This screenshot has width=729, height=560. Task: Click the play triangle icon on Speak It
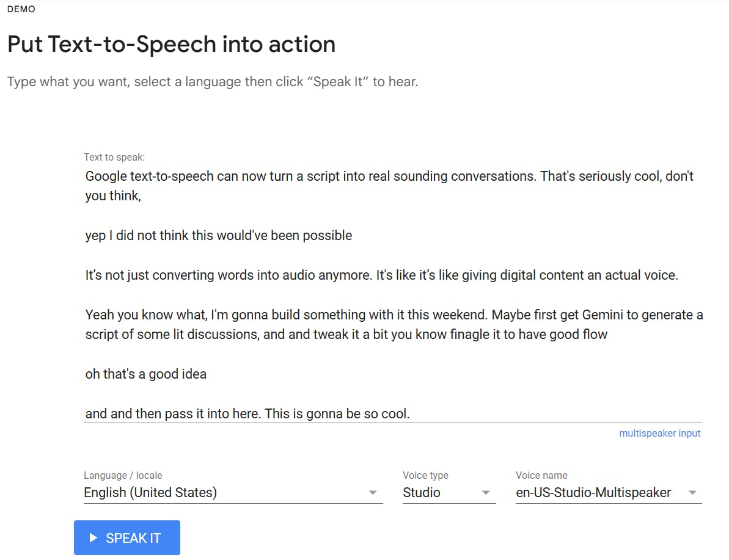click(x=93, y=538)
